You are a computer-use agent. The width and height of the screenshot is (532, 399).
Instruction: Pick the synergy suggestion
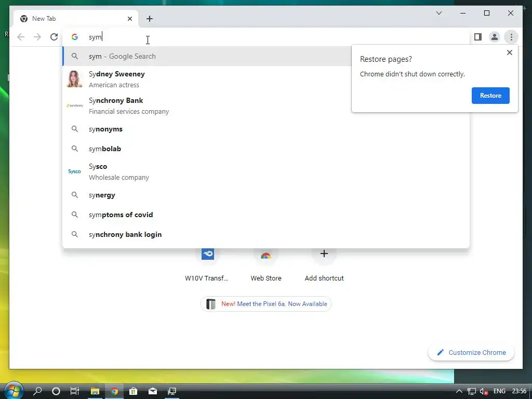pos(266,195)
